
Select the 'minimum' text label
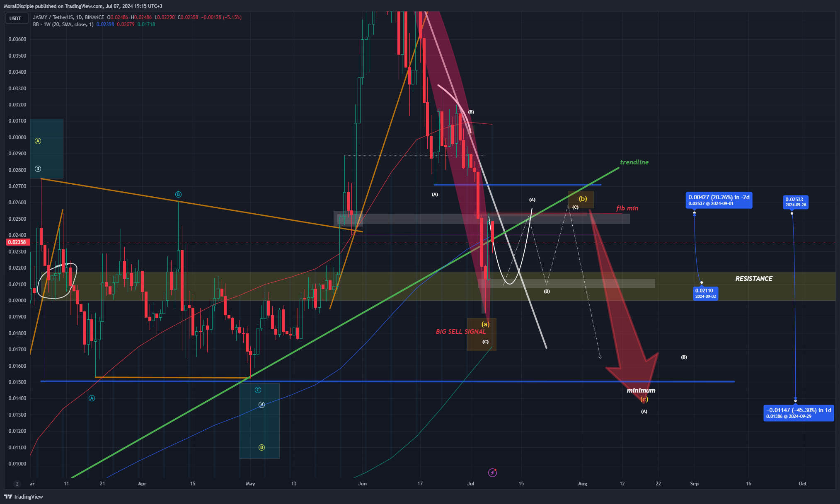click(x=641, y=391)
